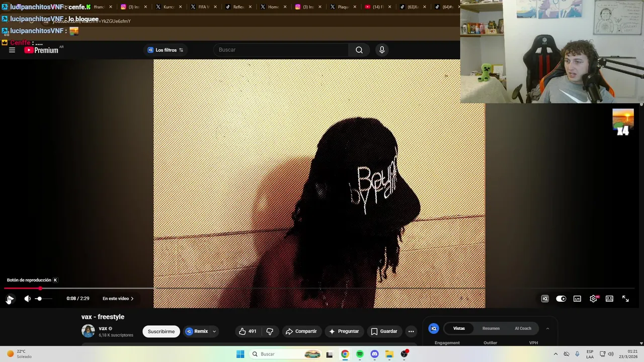Screen dimensions: 644x362
Task: Select the Vistas tab
Action: 459,328
